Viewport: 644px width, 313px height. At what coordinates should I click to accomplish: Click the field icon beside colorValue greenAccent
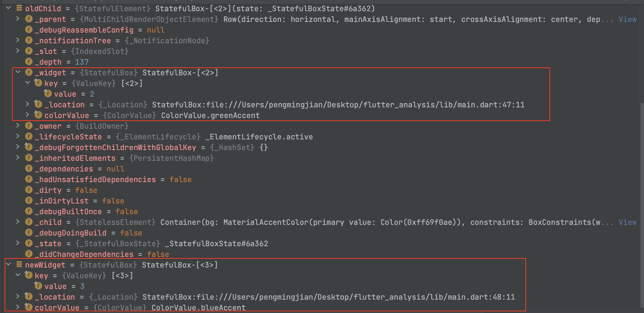(x=38, y=115)
